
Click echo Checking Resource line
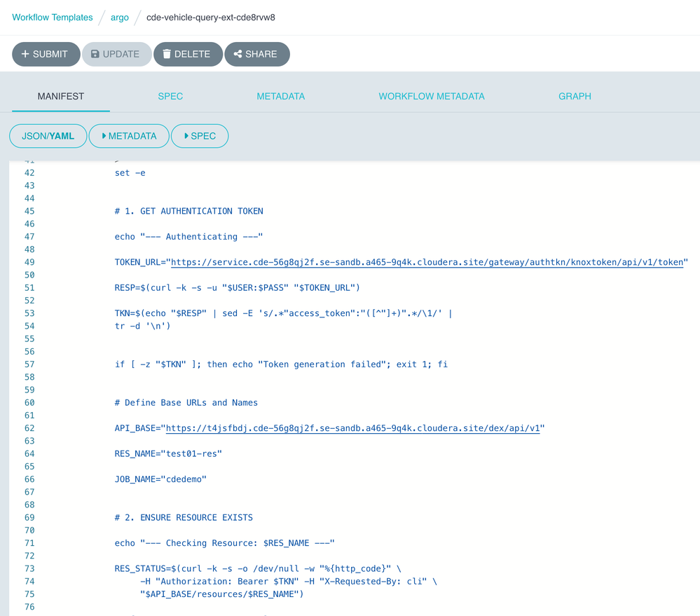click(x=224, y=543)
